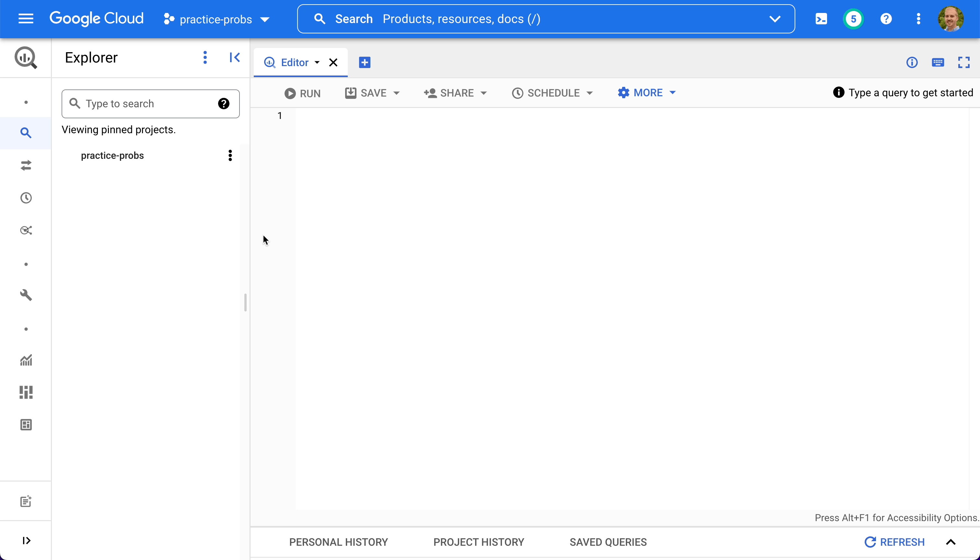Open Scheduled queries clock sidebar icon
The width and height of the screenshot is (980, 560).
pos(26,198)
